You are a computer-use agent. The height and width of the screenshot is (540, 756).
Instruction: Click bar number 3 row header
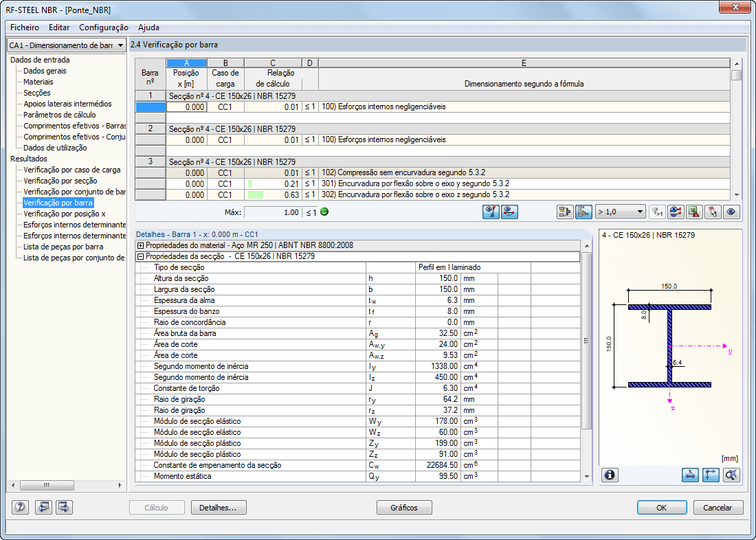tap(151, 161)
